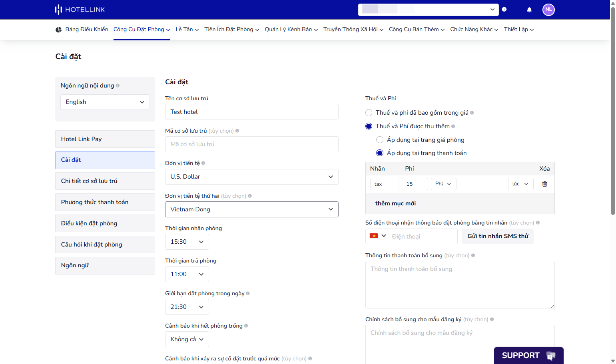Open the notifications bell
616x364 pixels.
pos(529,10)
